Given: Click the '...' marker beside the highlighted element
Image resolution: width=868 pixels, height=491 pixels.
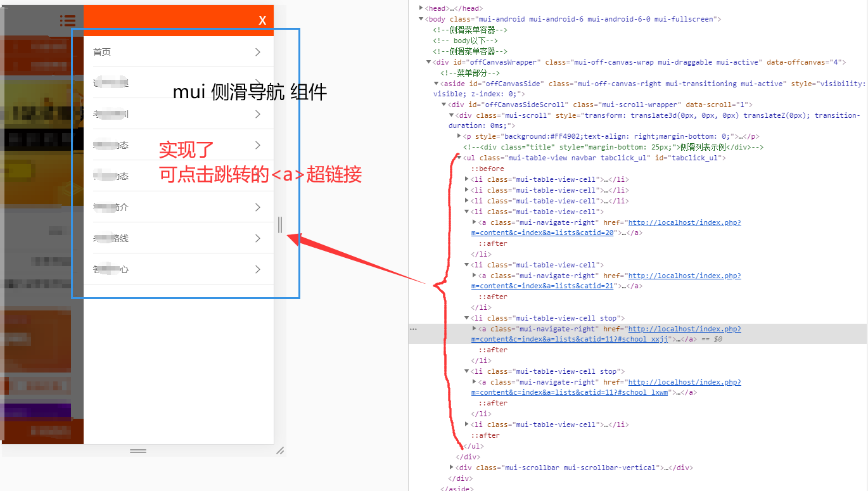Looking at the screenshot, I should tap(413, 328).
